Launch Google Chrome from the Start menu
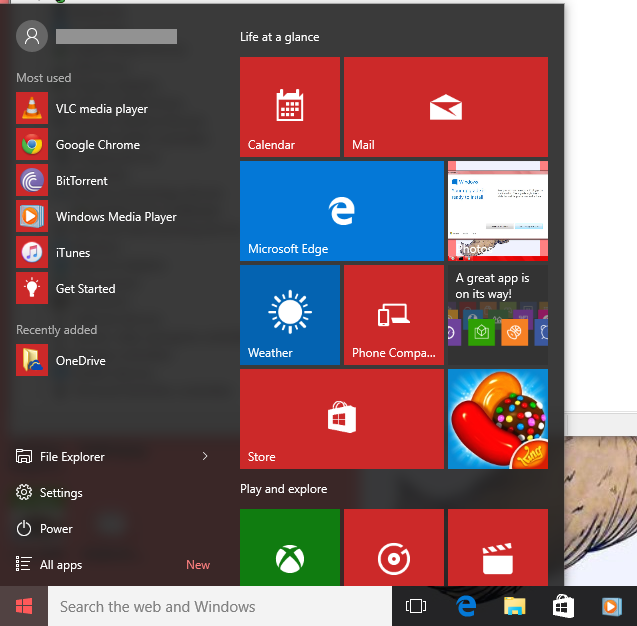637x626 pixels. point(114,145)
